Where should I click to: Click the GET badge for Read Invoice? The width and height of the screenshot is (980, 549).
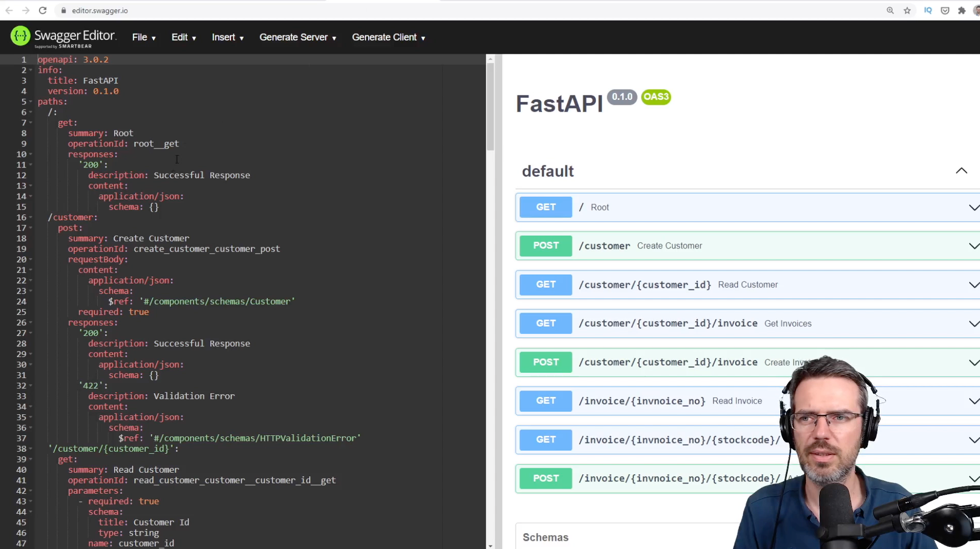546,400
